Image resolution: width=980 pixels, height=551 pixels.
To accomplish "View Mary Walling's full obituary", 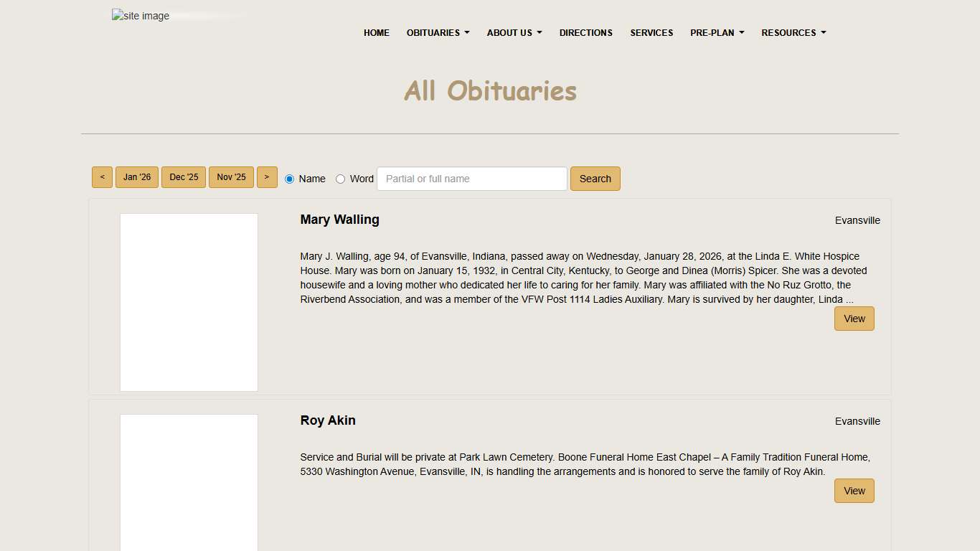I will click(x=854, y=318).
